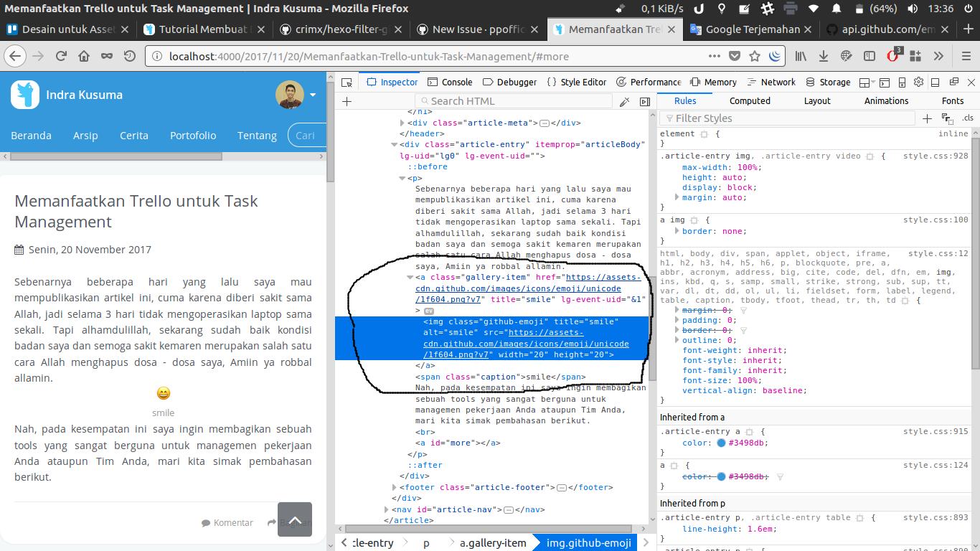This screenshot has height=551, width=980.
Task: Save the page to Pocket
Action: 735,56
